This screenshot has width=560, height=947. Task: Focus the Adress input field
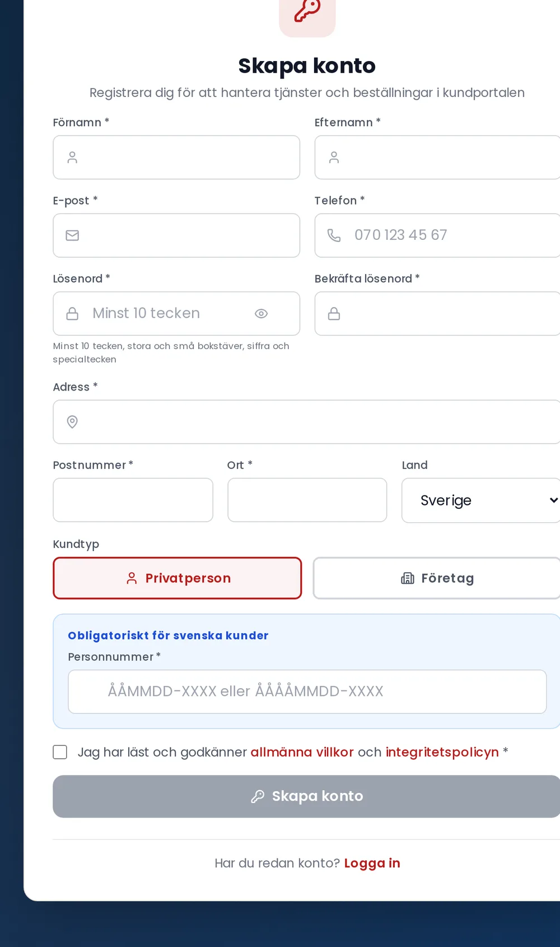(307, 422)
